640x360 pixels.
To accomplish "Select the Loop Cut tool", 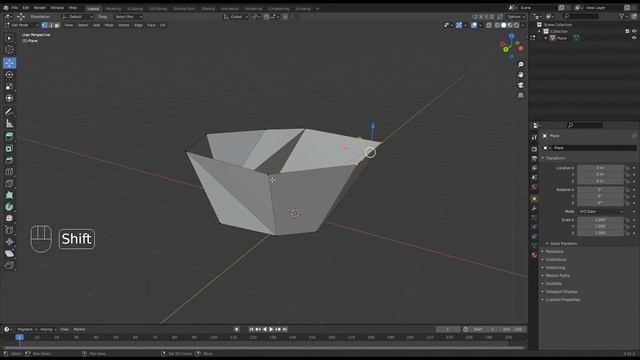I will [x=9, y=172].
